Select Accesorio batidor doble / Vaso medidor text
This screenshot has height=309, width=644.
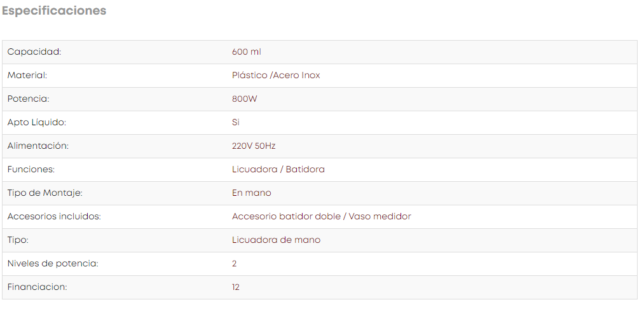tap(322, 217)
